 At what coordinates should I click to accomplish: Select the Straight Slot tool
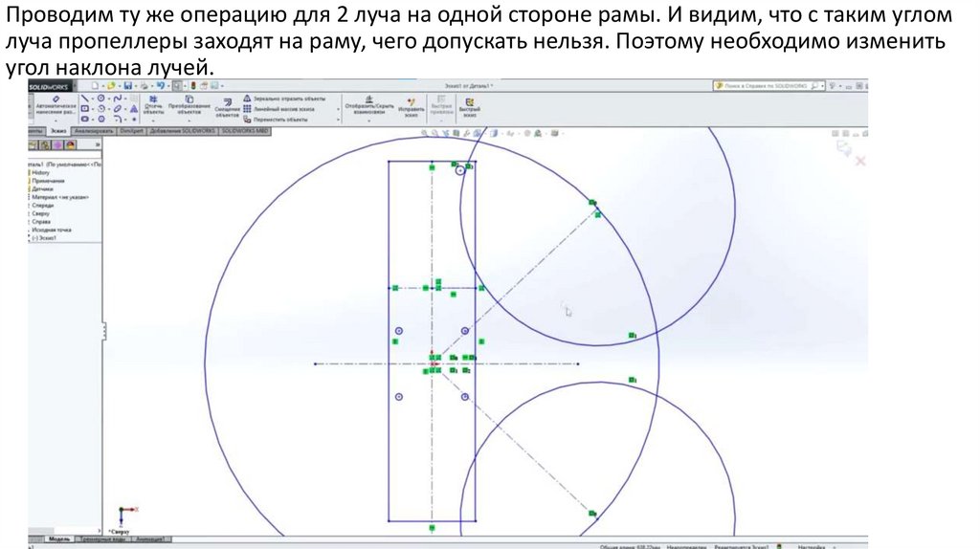[x=85, y=119]
